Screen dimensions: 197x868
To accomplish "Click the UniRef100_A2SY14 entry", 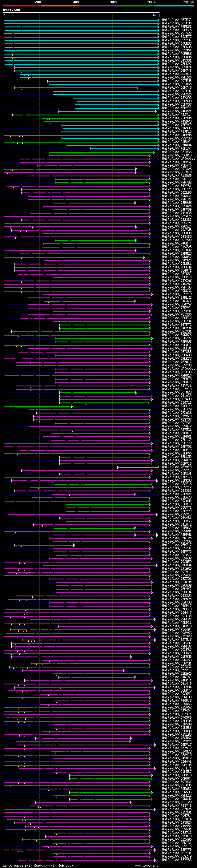I will tap(177, 115).
